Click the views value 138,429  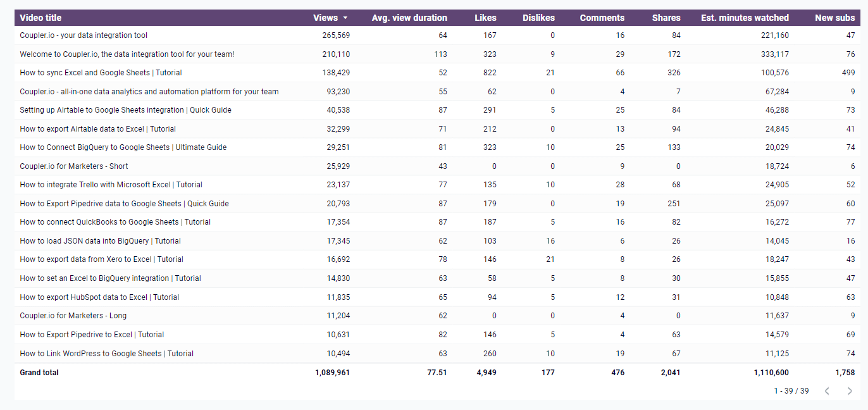pos(335,73)
